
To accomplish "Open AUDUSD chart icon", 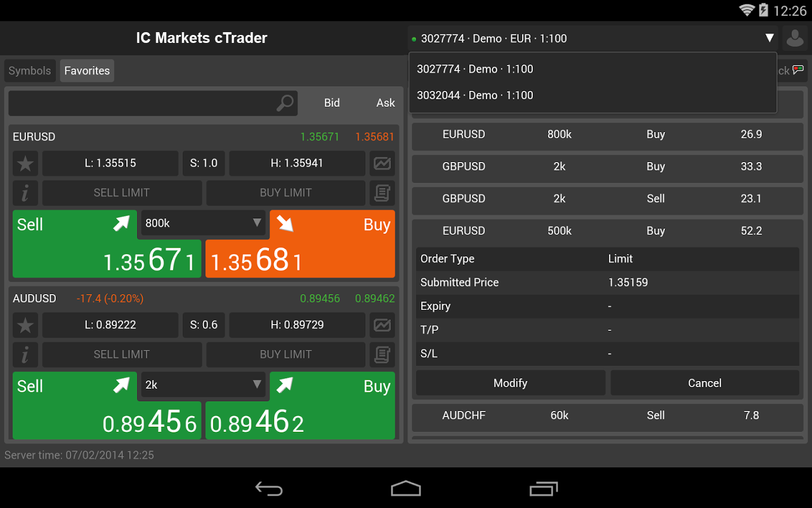I will tap(382, 325).
